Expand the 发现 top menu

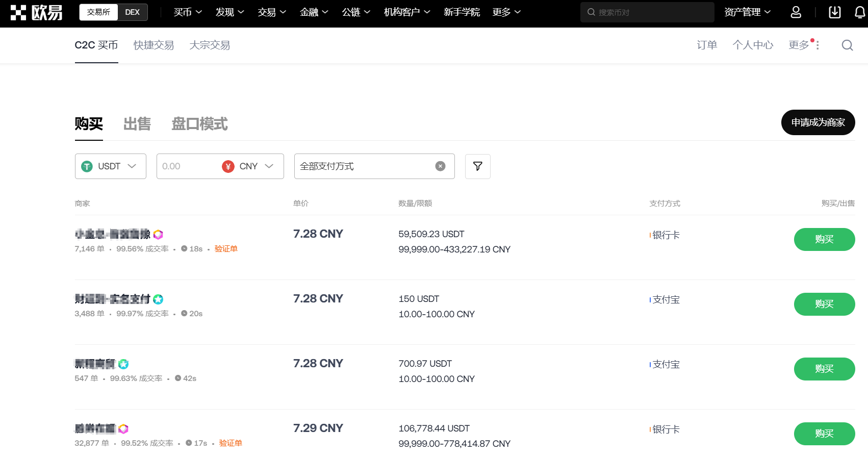pyautogui.click(x=230, y=12)
